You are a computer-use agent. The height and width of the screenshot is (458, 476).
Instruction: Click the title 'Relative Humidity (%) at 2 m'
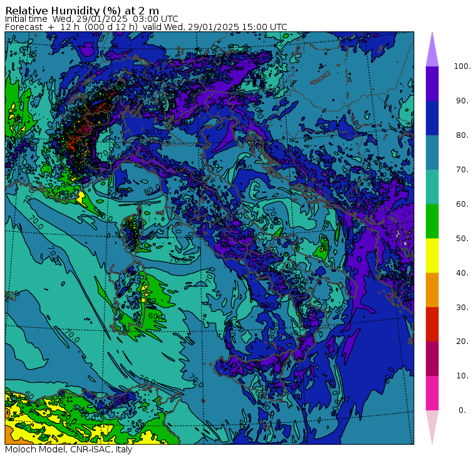coord(82,11)
